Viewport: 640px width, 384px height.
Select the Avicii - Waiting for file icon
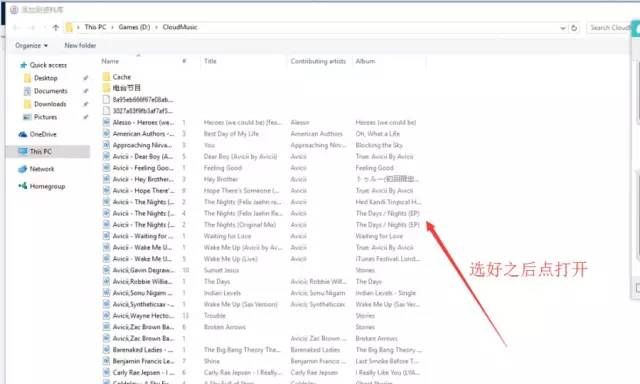(107, 236)
